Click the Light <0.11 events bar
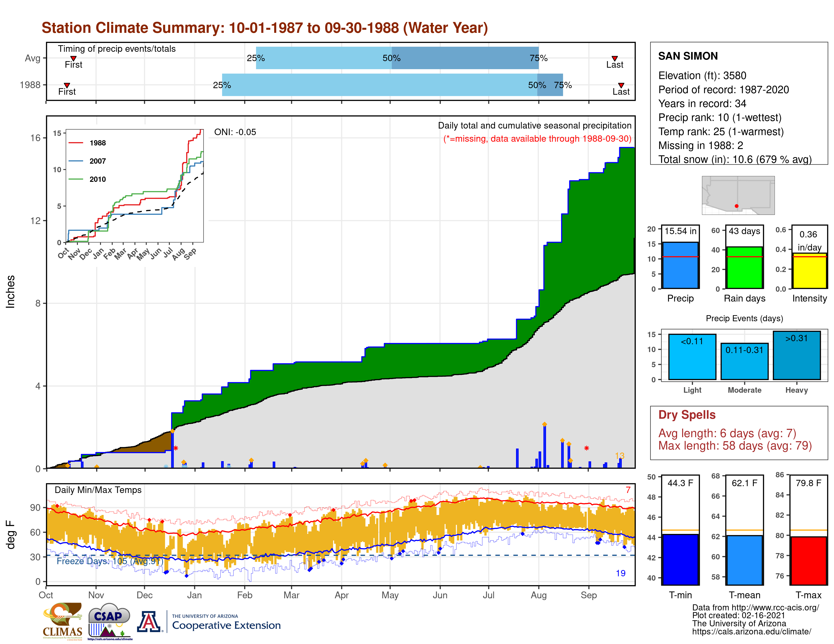The width and height of the screenshot is (834, 644). [692, 357]
